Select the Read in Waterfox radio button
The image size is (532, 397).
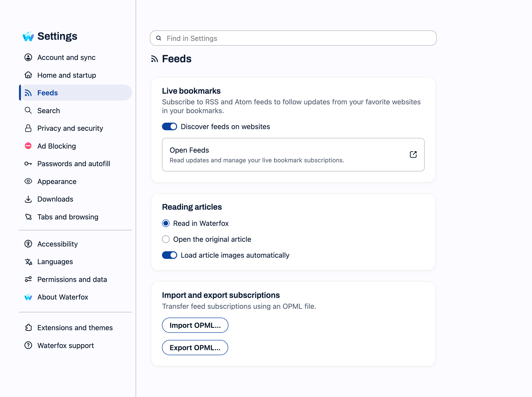[166, 223]
